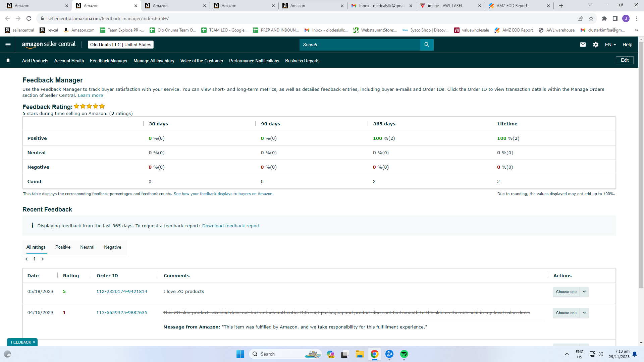The height and width of the screenshot is (362, 644).
Task: Switch to Gmail Inbox browser tab
Action: pos(381,6)
